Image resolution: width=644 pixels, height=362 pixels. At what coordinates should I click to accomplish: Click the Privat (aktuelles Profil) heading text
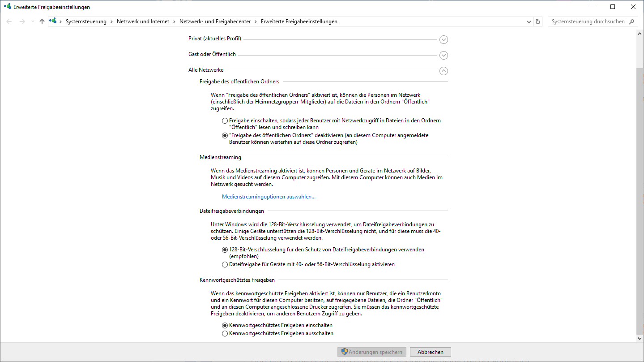coord(215,39)
